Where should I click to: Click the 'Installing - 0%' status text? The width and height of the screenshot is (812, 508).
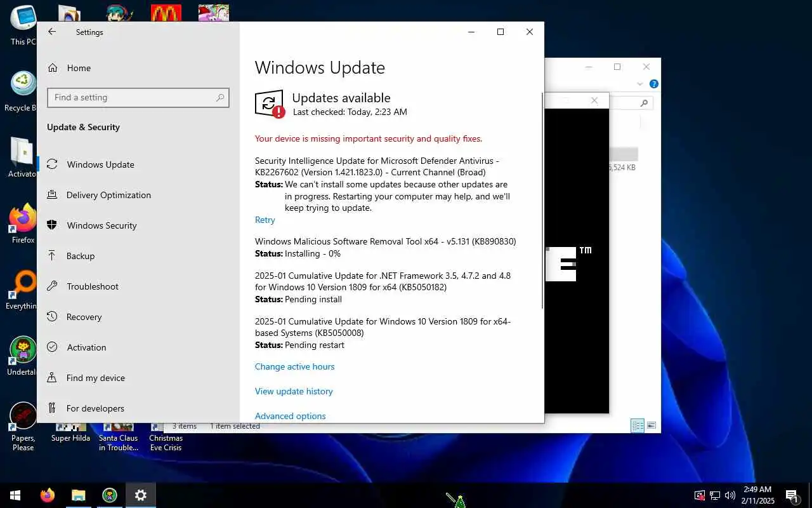[x=313, y=253]
